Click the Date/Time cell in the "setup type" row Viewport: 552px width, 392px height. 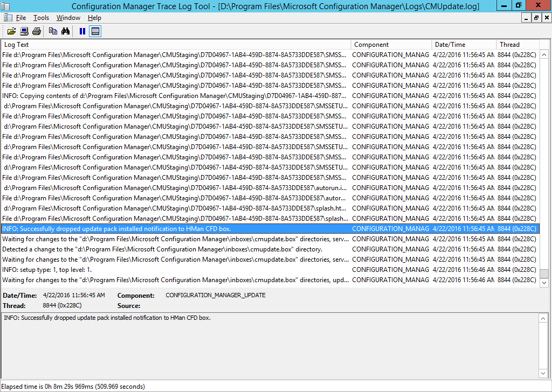coord(463,270)
